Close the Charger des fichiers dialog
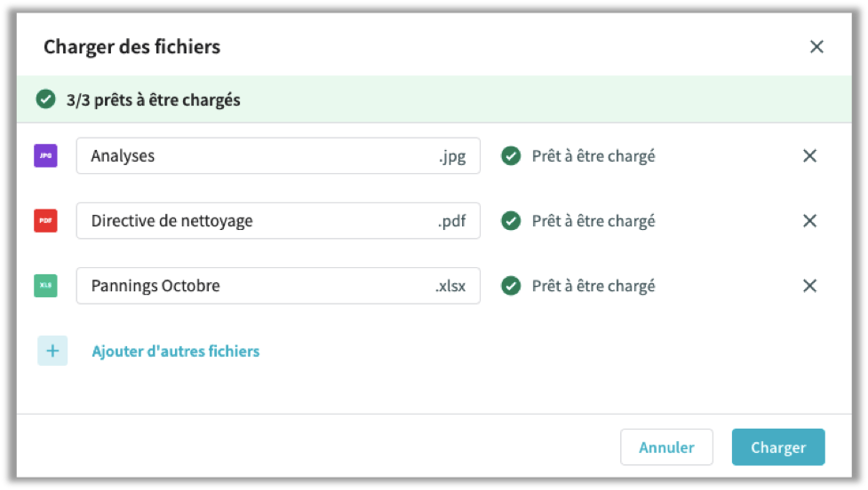Viewport: 868px width, 490px height. click(816, 47)
